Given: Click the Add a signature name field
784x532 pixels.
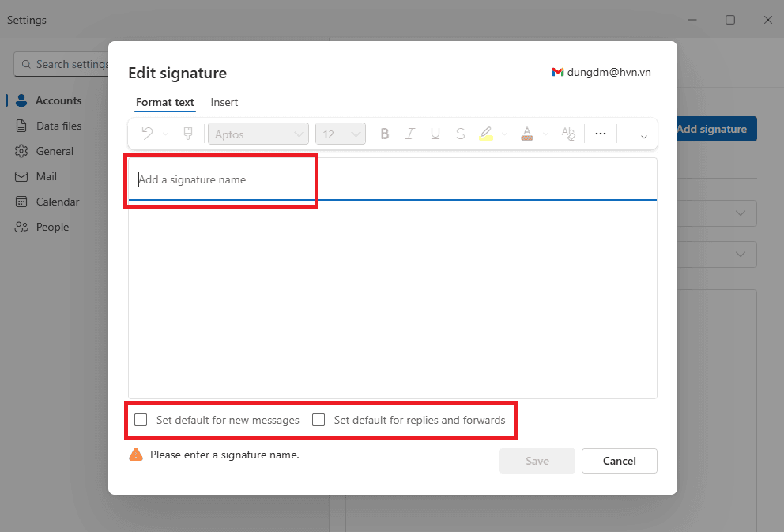Looking at the screenshot, I should (x=393, y=179).
